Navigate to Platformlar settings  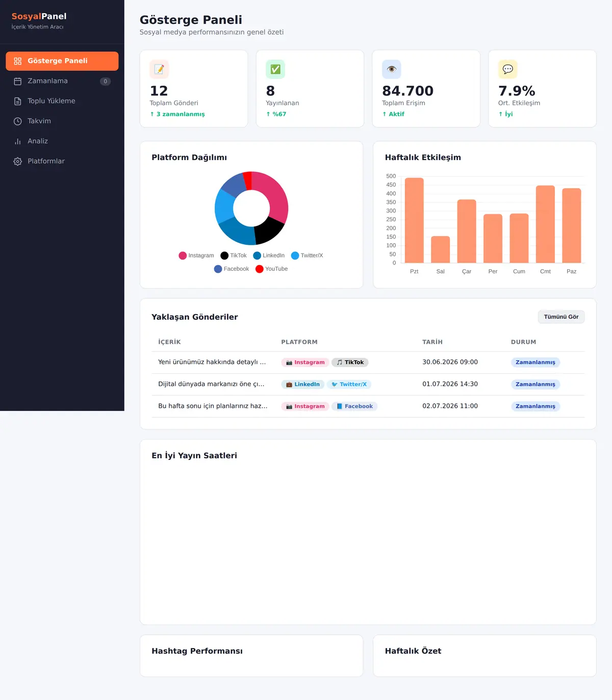pos(62,161)
